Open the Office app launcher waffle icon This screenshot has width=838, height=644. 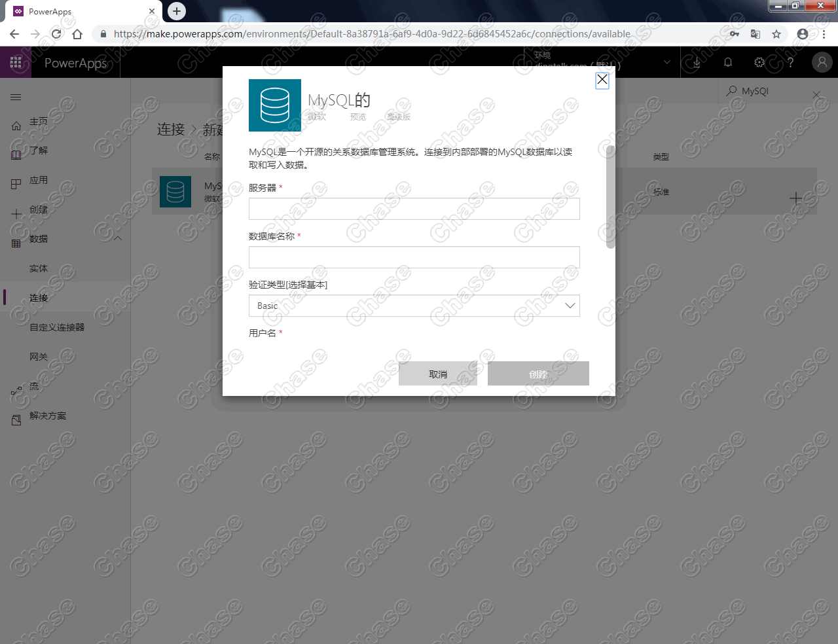(x=16, y=62)
